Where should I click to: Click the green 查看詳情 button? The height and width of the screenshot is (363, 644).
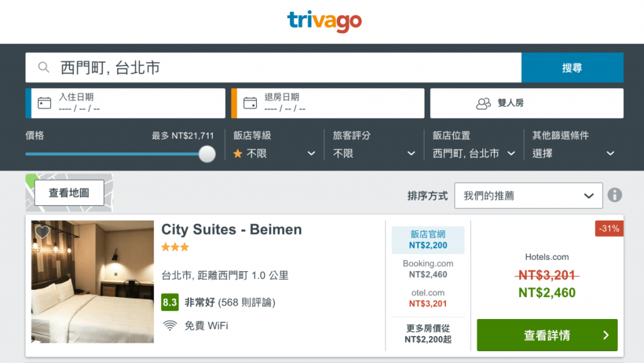(x=547, y=335)
